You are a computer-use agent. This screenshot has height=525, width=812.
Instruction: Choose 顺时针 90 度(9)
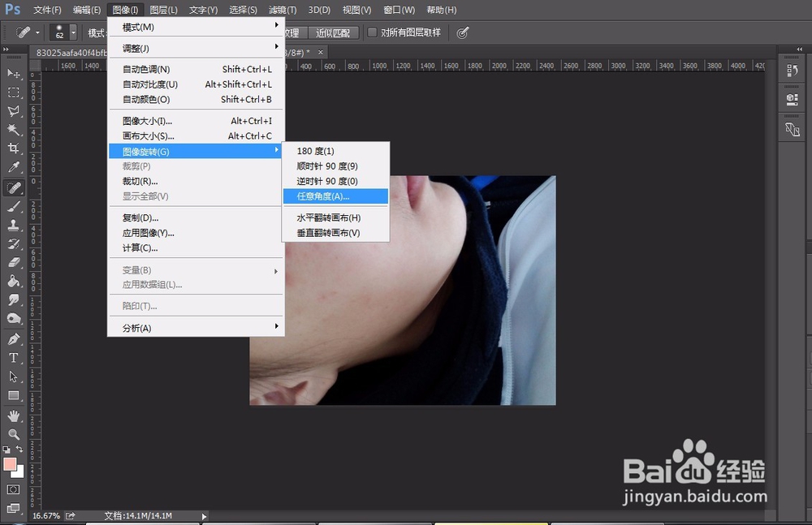coord(335,166)
